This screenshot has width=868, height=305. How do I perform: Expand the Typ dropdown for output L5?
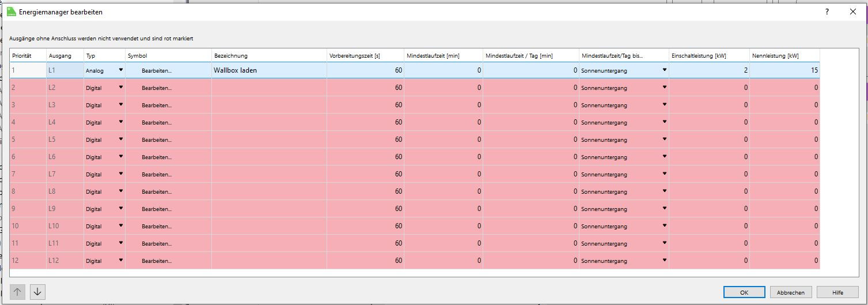coord(121,140)
